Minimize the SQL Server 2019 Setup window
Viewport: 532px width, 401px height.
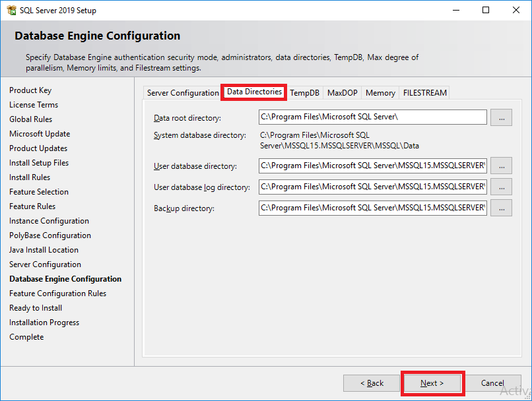click(x=456, y=10)
